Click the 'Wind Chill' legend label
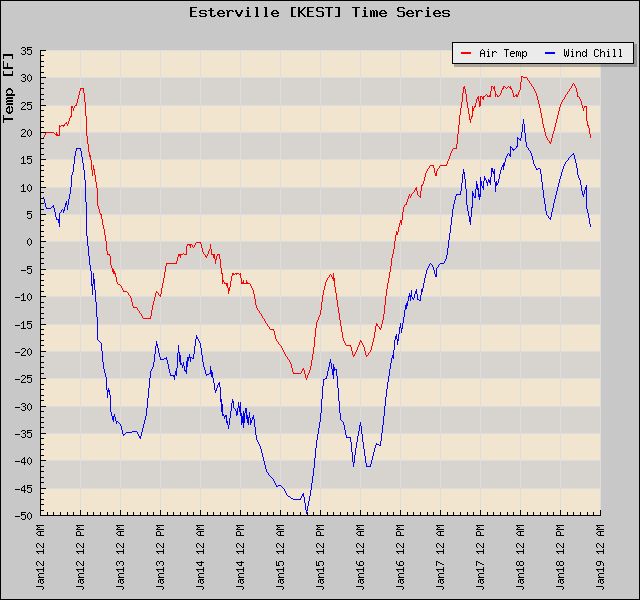The image size is (640, 600). pyautogui.click(x=593, y=53)
